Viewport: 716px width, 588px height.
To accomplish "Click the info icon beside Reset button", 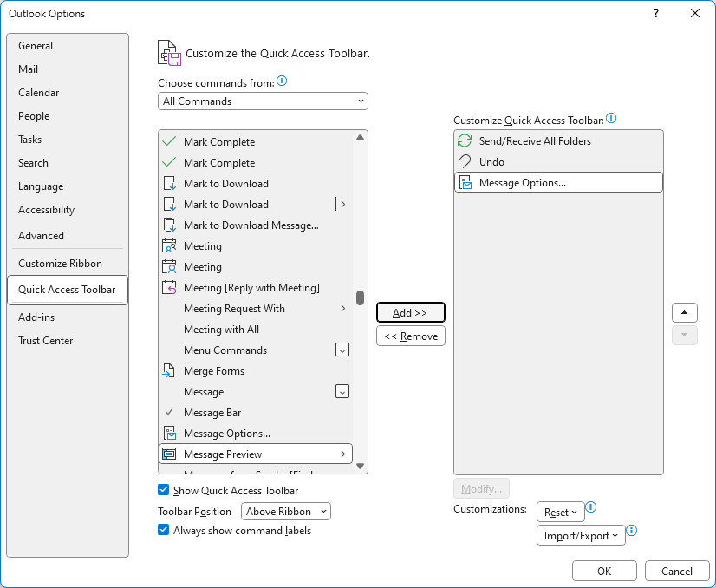I will click(591, 506).
